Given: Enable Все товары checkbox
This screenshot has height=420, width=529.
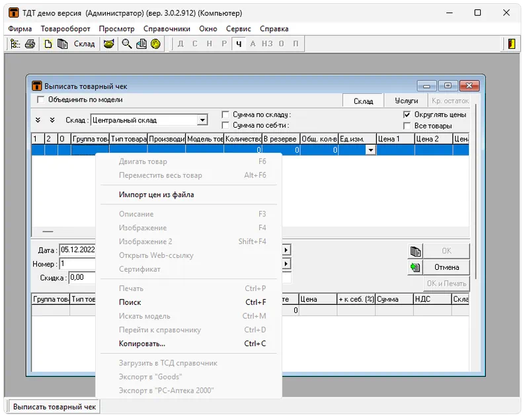Looking at the screenshot, I should pos(407,126).
